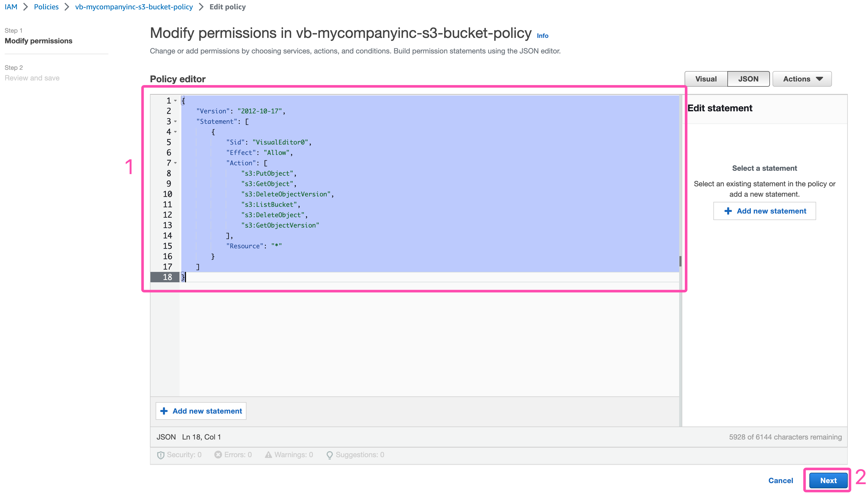The image size is (868, 494).
Task: Click the plus icon in bottom Add new statement
Action: click(164, 411)
